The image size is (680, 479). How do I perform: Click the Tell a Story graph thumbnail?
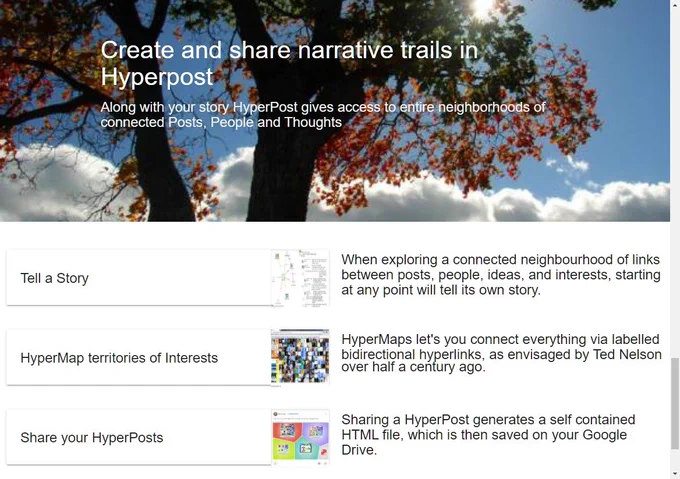point(300,278)
